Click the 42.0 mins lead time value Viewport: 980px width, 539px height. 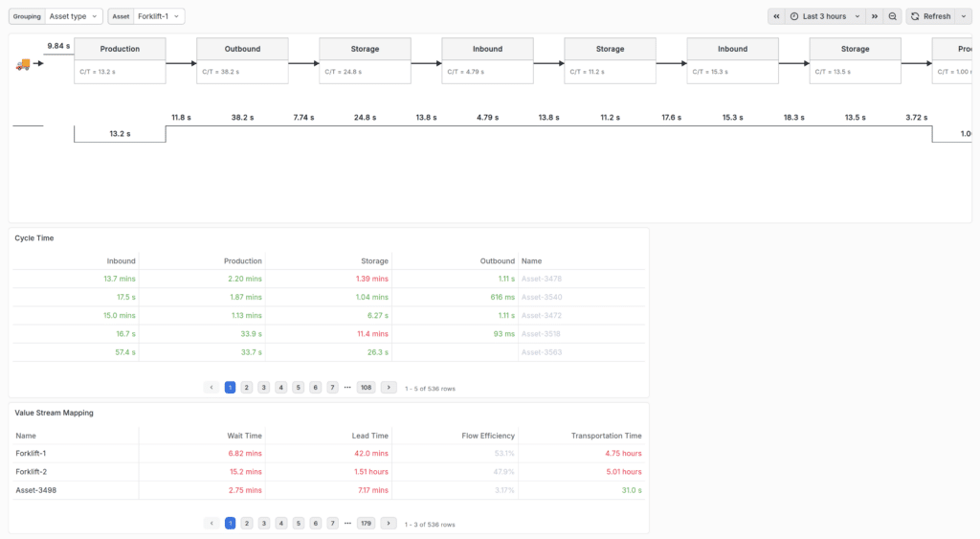pyautogui.click(x=371, y=454)
